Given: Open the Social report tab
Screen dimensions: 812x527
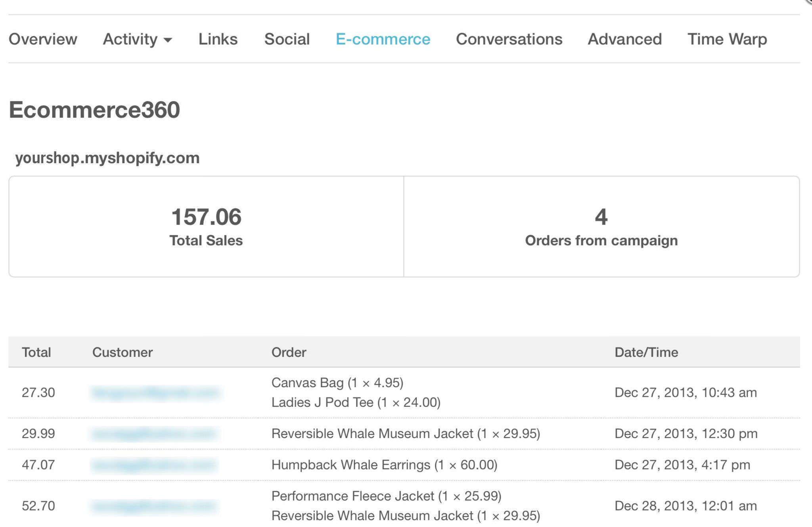Looking at the screenshot, I should click(287, 39).
